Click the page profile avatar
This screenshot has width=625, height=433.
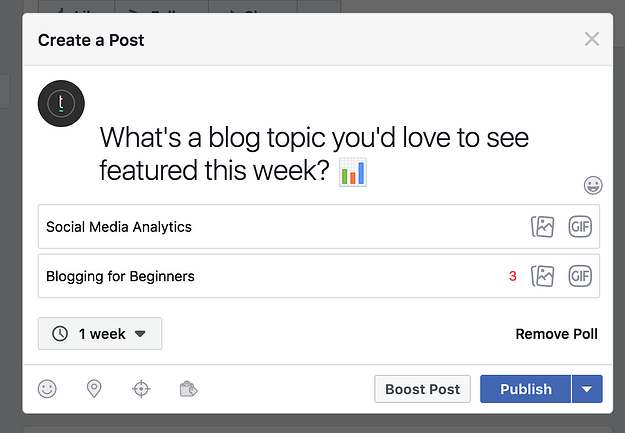pos(61,104)
